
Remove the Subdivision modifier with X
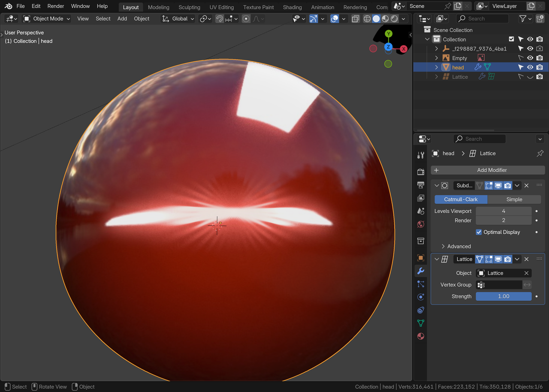pyautogui.click(x=527, y=186)
